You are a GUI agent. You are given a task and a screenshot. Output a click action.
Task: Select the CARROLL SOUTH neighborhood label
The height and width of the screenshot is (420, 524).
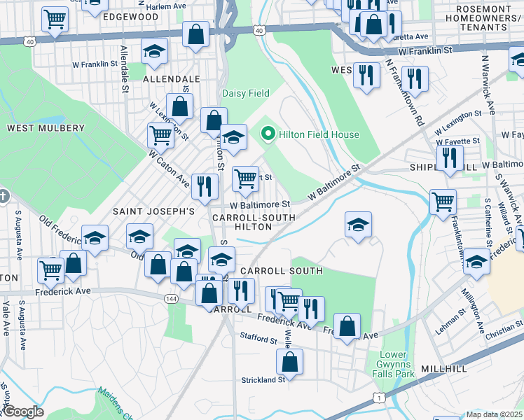pos(282,271)
